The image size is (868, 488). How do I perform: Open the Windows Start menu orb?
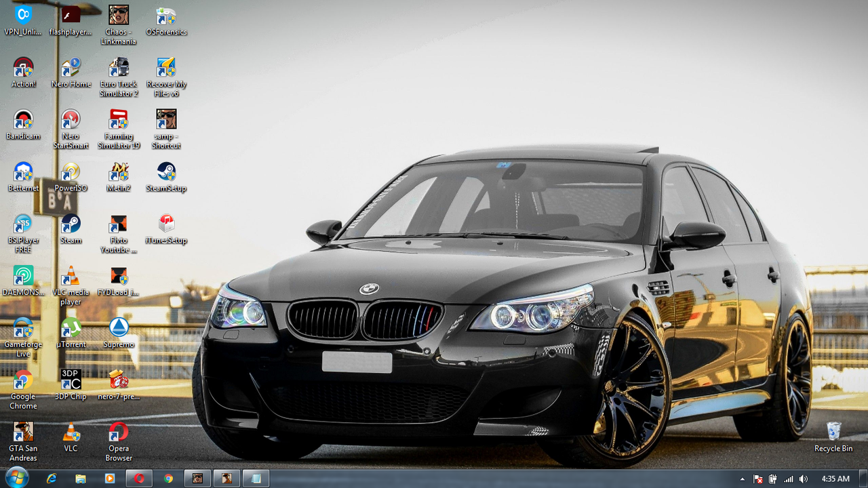click(17, 478)
